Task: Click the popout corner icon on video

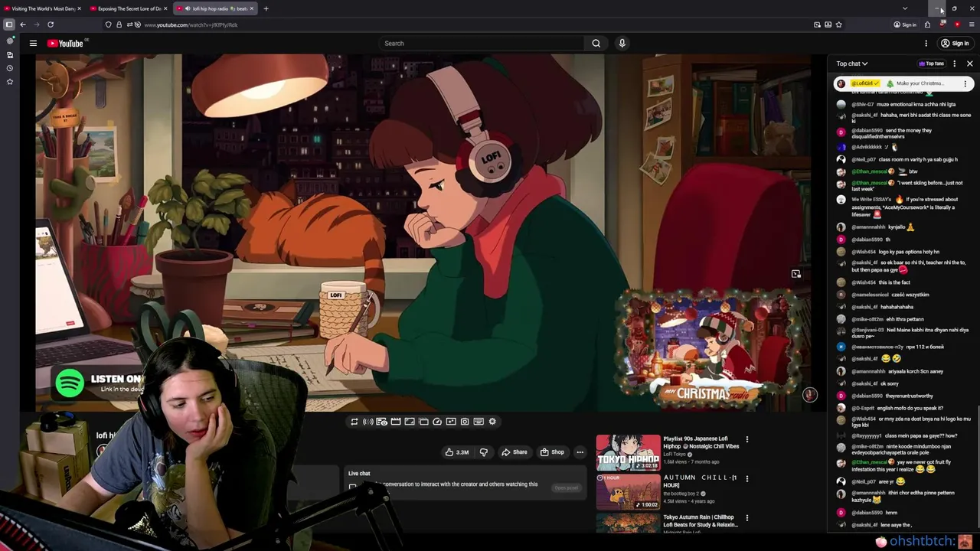Action: [796, 274]
